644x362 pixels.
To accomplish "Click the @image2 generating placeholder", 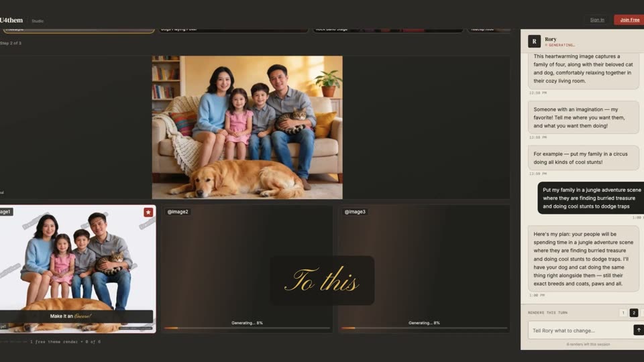I will [x=247, y=269].
